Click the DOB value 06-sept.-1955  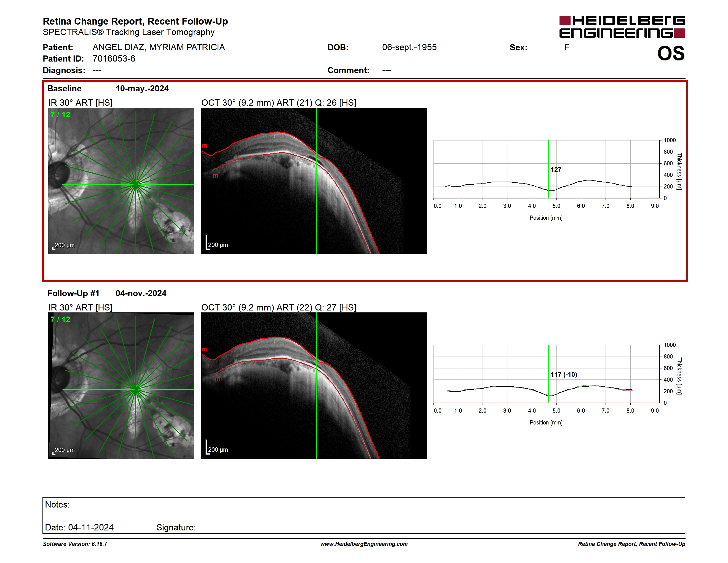(x=409, y=47)
